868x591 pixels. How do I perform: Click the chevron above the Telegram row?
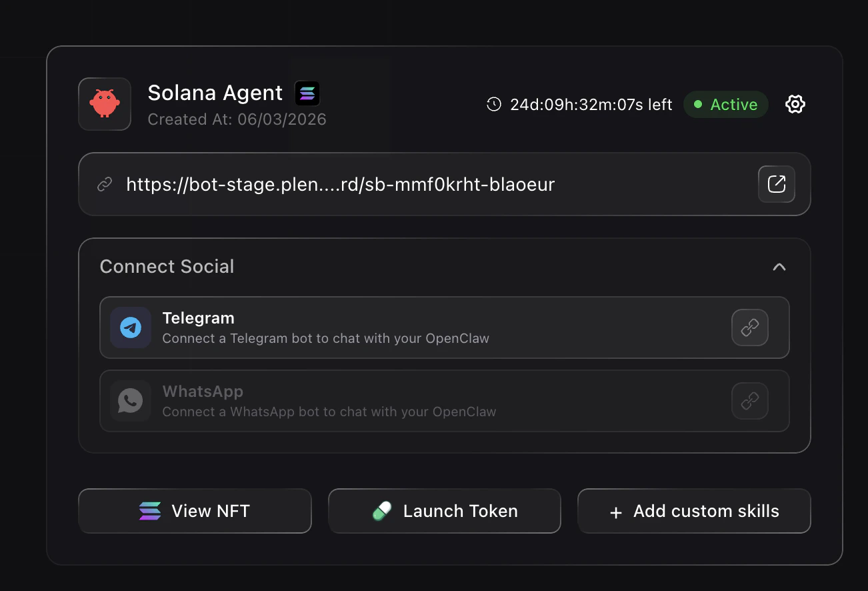click(779, 266)
